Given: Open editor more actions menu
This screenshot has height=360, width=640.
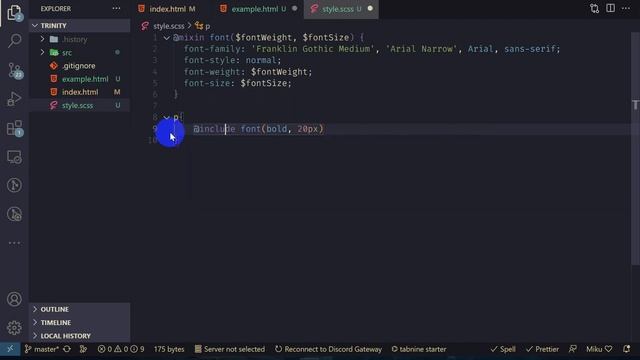Looking at the screenshot, I should [x=626, y=9].
